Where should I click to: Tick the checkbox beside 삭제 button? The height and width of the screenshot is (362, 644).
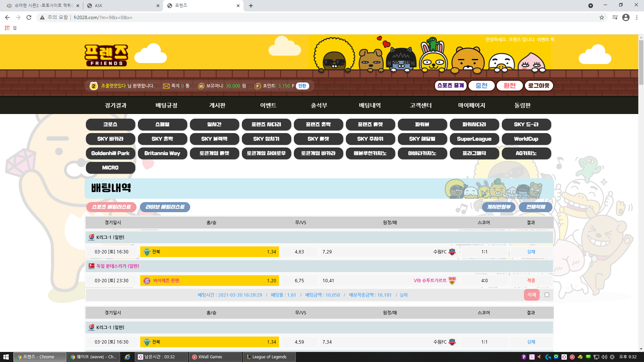pyautogui.click(x=547, y=295)
